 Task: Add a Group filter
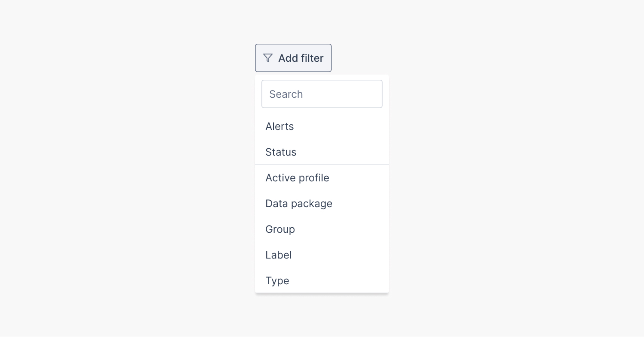[280, 229]
